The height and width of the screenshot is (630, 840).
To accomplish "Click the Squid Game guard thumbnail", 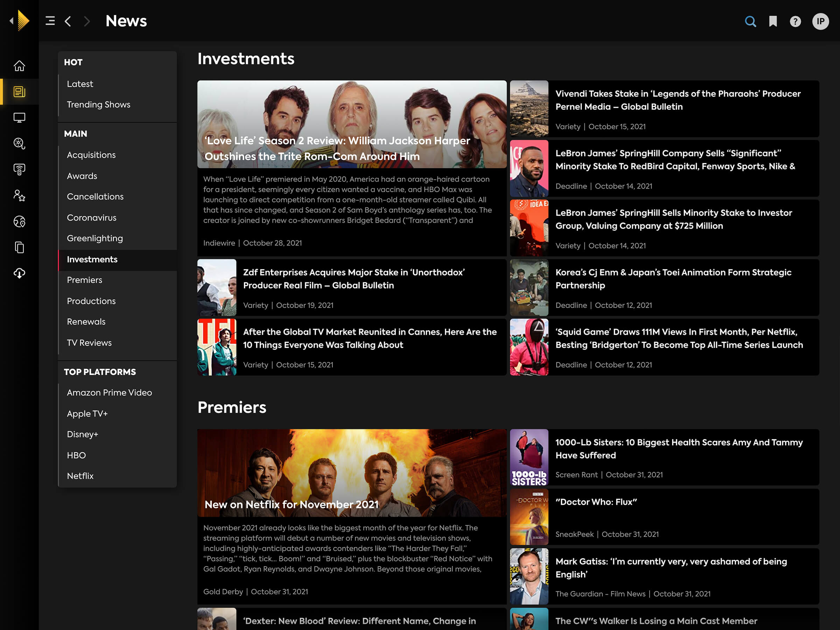I will 529,347.
